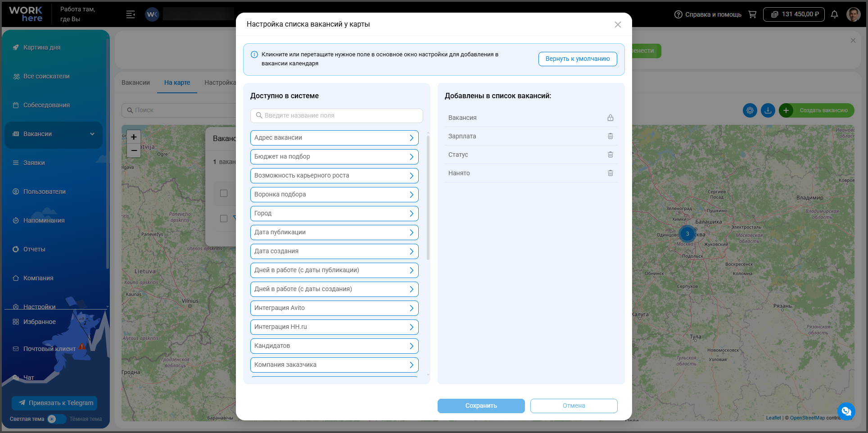Collapse the sidebar with the hamburger icon
Viewport: 868px width, 433px height.
coord(131,14)
